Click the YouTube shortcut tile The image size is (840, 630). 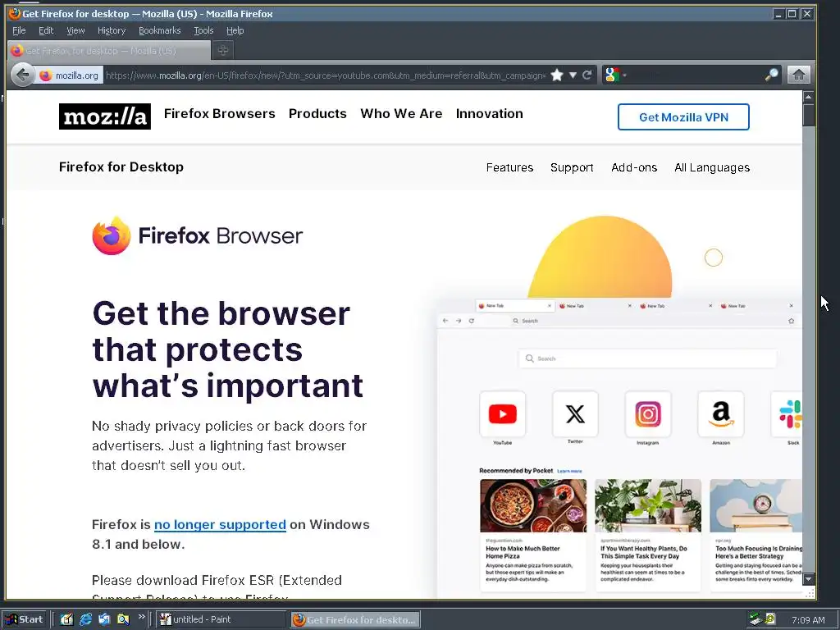(503, 414)
